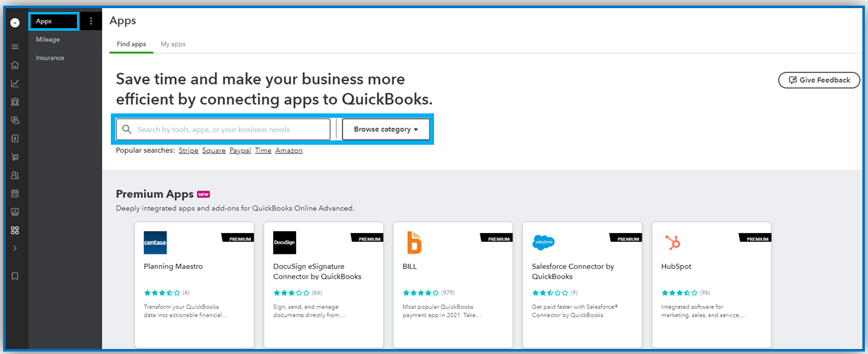Click the star rating on the BILL card
The width and height of the screenshot is (868, 354).
pos(421,293)
